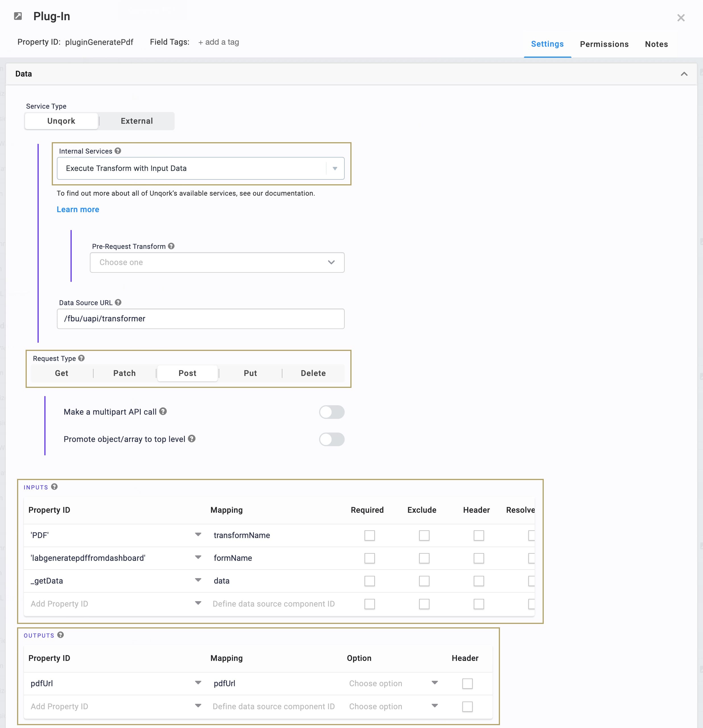The width and height of the screenshot is (703, 728).
Task: Set the request type to Post
Action: pyautogui.click(x=187, y=373)
